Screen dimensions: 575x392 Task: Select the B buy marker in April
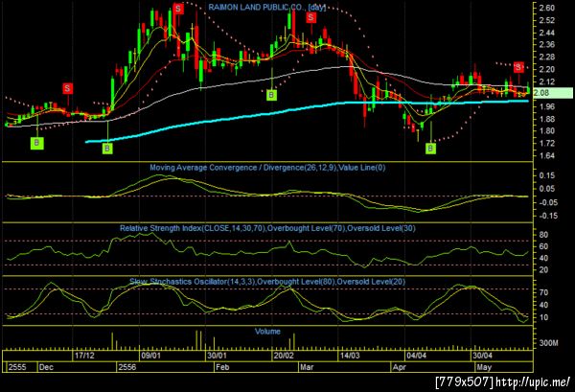coord(430,149)
